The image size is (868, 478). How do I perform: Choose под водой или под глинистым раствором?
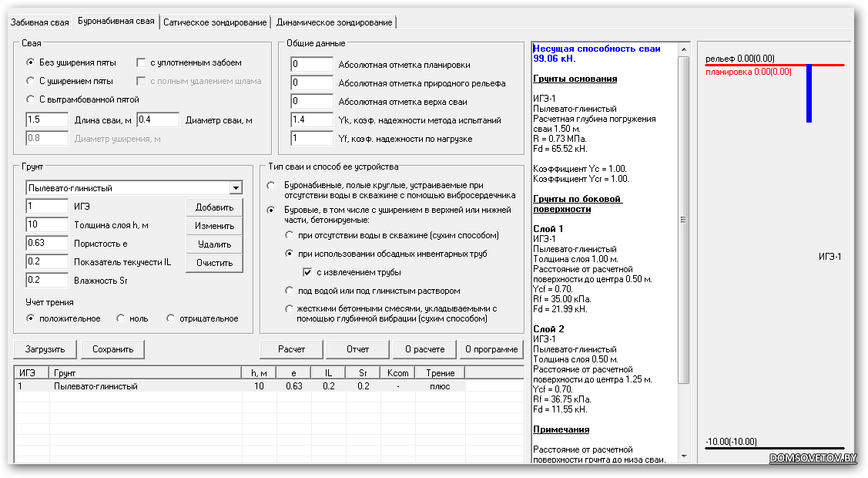pos(289,290)
